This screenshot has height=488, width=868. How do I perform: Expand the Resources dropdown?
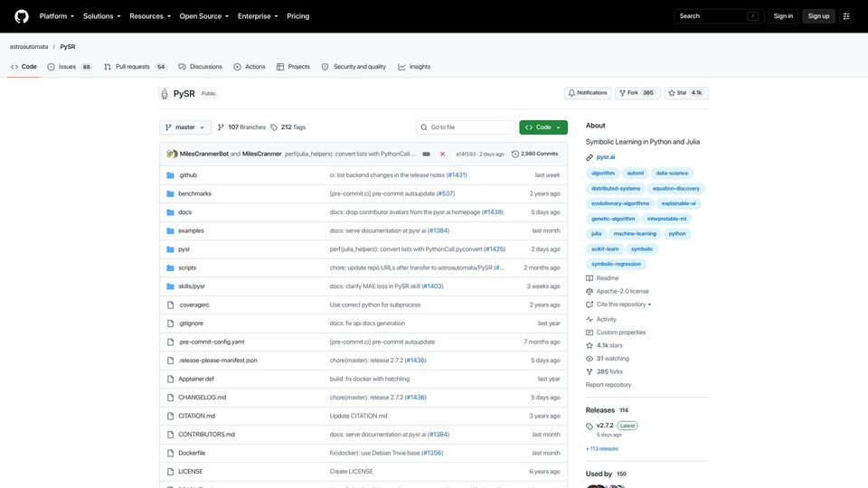150,16
